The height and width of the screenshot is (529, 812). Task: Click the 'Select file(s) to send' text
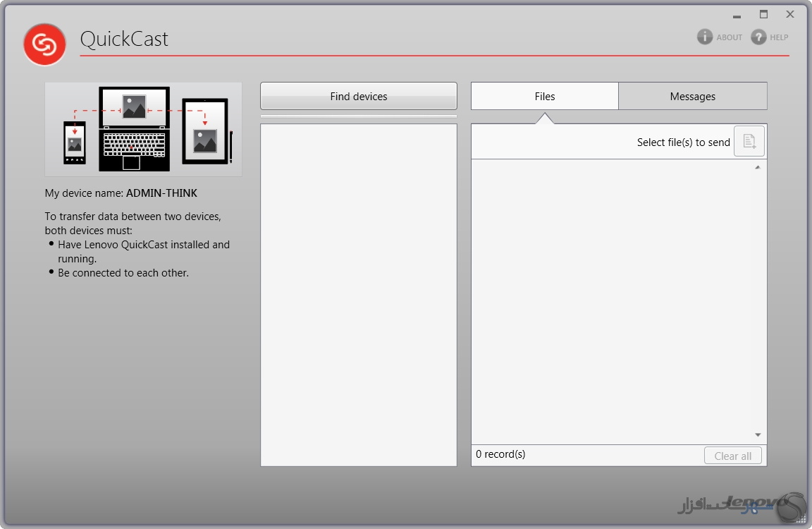tap(683, 142)
